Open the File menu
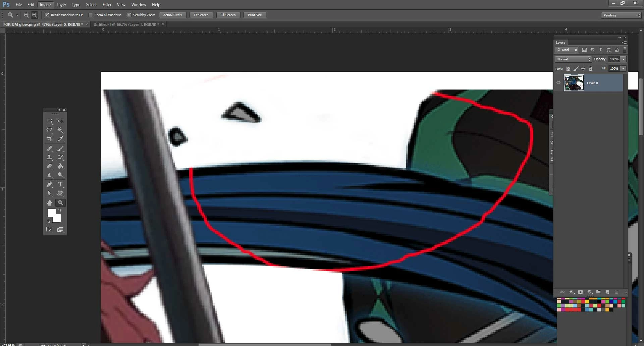This screenshot has width=644, height=346. tap(19, 5)
